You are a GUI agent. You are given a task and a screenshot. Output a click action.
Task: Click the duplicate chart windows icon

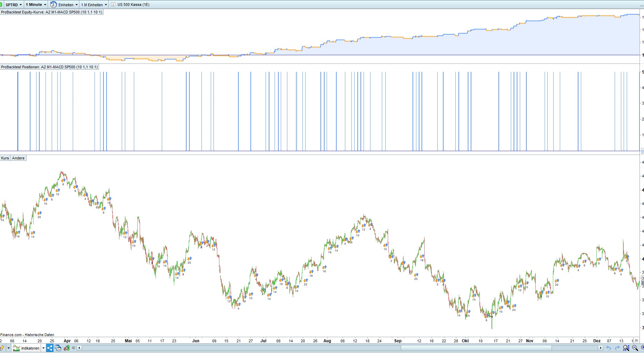point(58,348)
